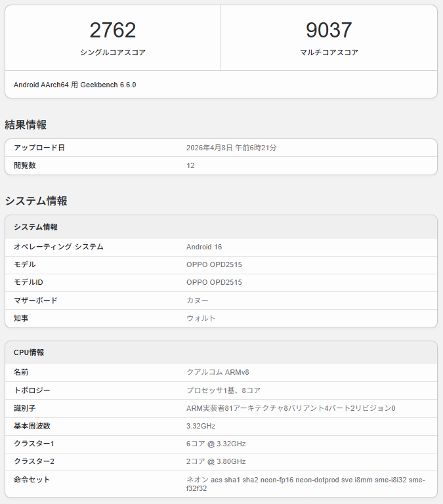Select the マルチコアスコア label

329,52
